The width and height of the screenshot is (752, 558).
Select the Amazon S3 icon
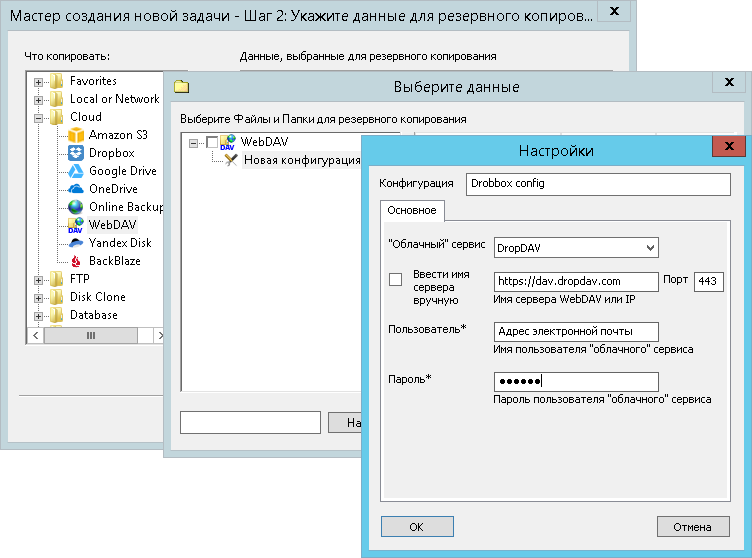76,135
